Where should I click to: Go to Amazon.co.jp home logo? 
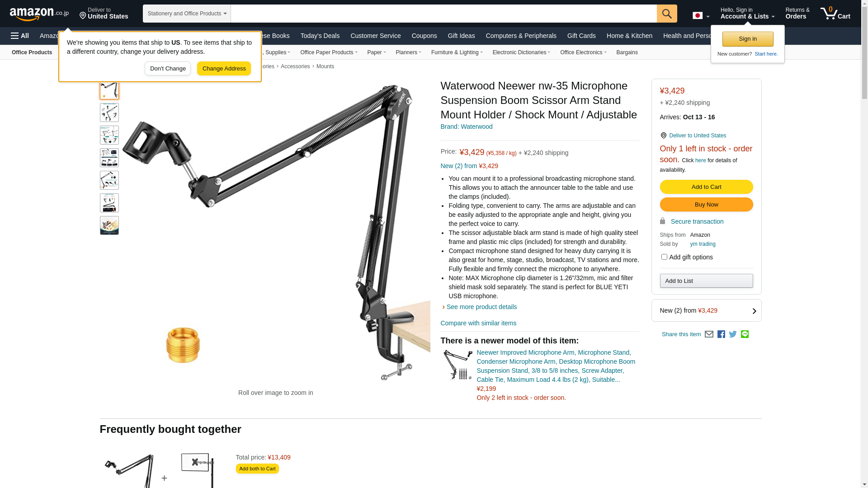39,14
